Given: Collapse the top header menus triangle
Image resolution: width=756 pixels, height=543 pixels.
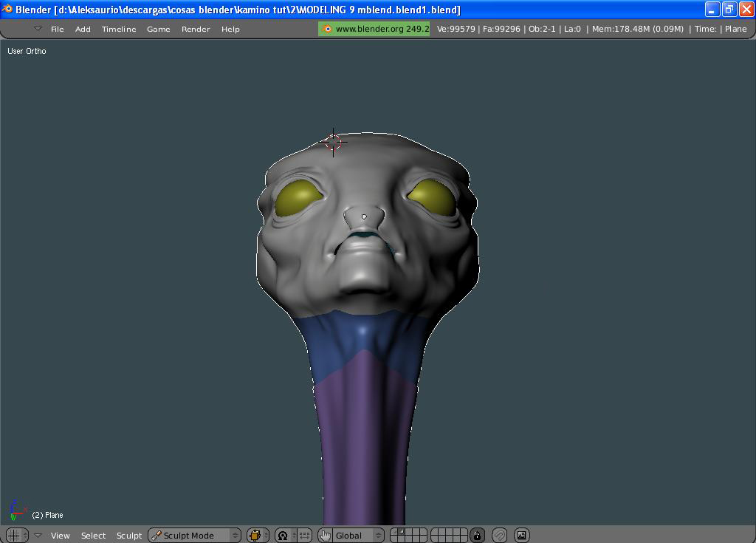Looking at the screenshot, I should point(38,29).
